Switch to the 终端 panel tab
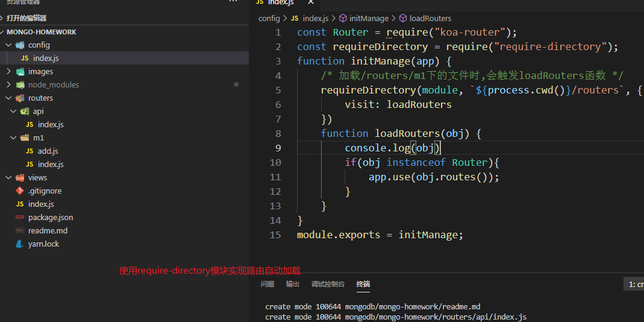 [363, 284]
